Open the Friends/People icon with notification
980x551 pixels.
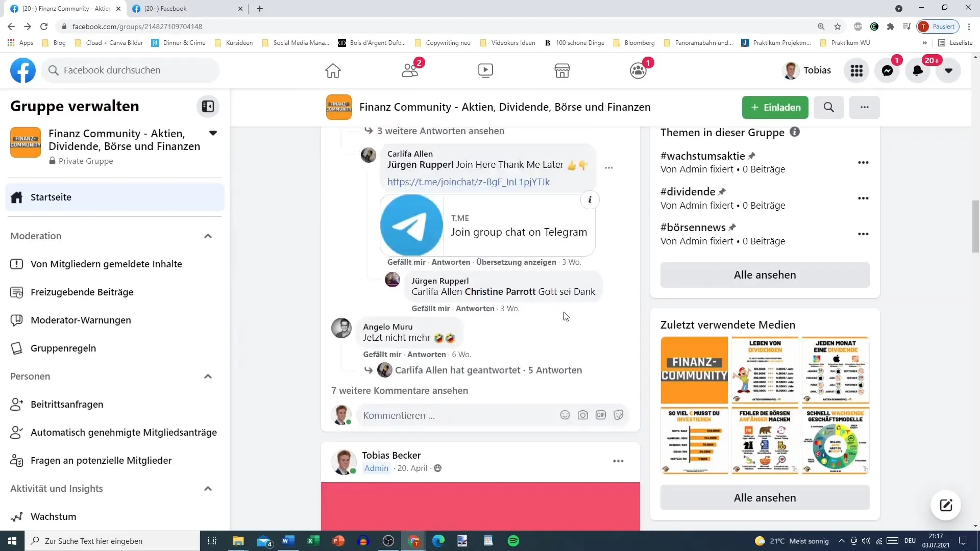(410, 69)
